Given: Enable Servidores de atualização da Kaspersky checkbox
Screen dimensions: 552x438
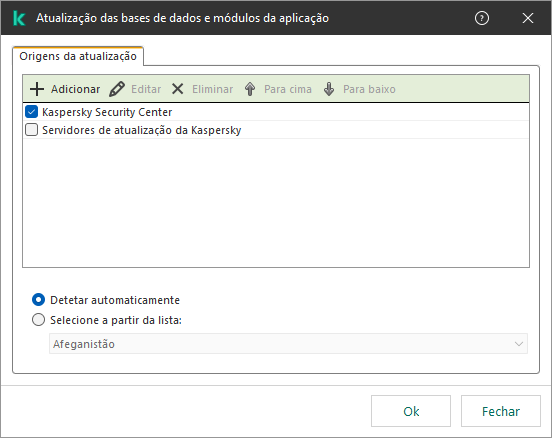Looking at the screenshot, I should click(31, 130).
